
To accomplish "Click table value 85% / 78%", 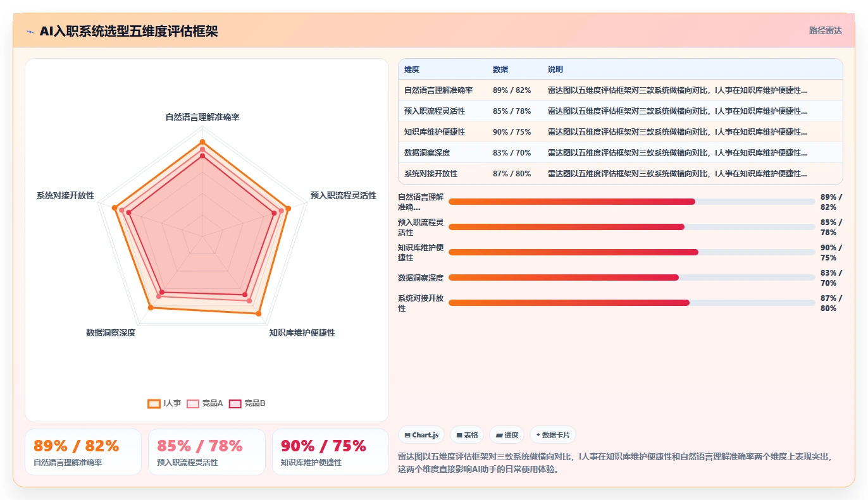I will point(512,111).
